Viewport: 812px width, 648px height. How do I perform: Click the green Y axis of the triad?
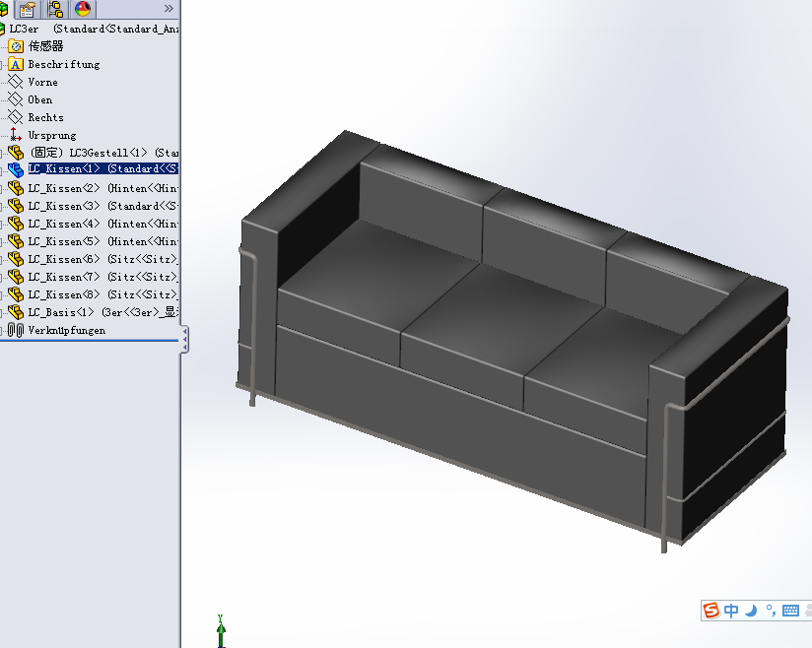pyautogui.click(x=221, y=630)
